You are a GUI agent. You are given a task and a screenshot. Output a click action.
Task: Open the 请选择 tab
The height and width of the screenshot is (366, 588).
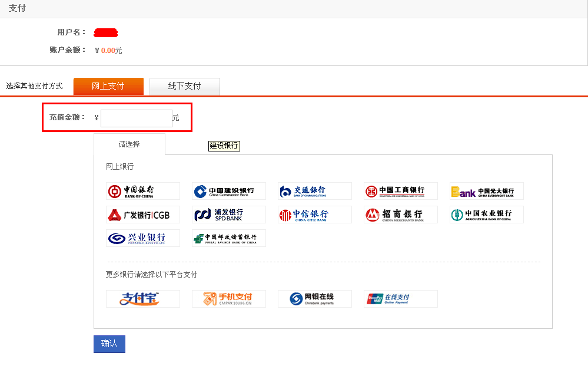pos(129,144)
